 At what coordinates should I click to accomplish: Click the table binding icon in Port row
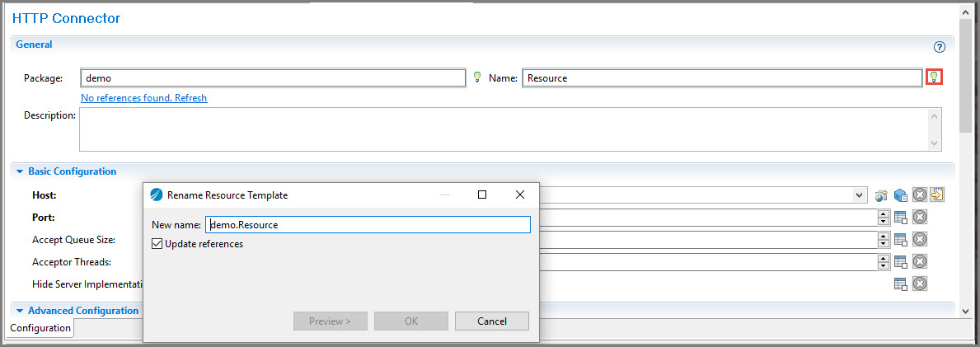901,218
